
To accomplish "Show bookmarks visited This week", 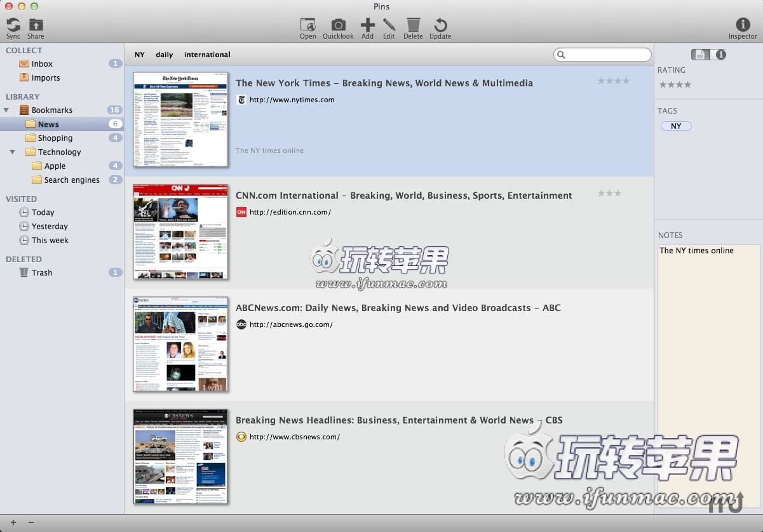I will pyautogui.click(x=62, y=240).
